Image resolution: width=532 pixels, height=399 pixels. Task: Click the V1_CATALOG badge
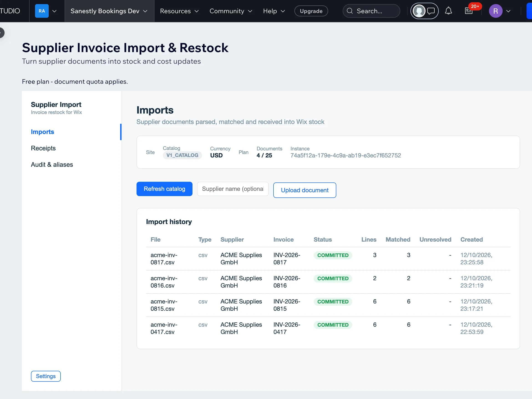pyautogui.click(x=182, y=155)
